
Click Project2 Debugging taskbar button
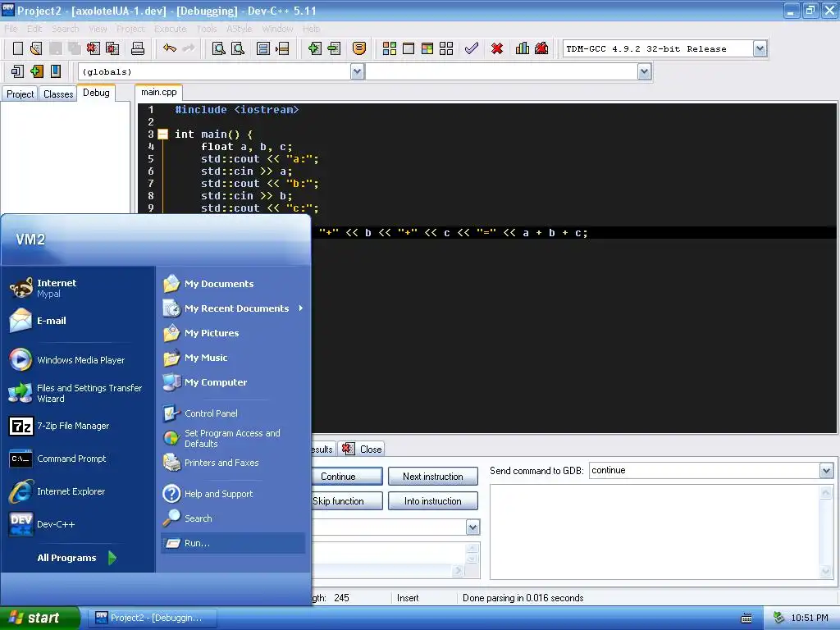[x=150, y=618]
